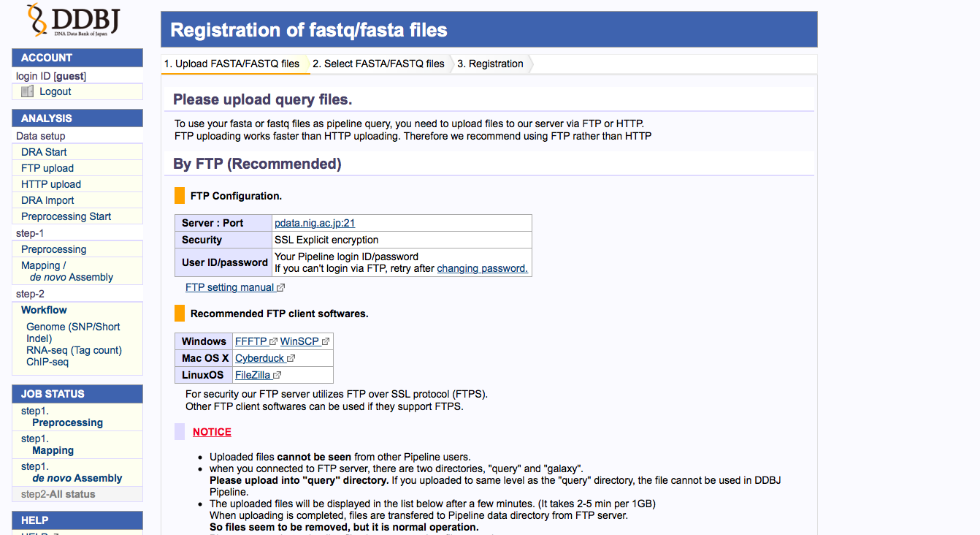Go to the Registration step tab
Viewport: 980px width, 535px height.
coord(490,64)
